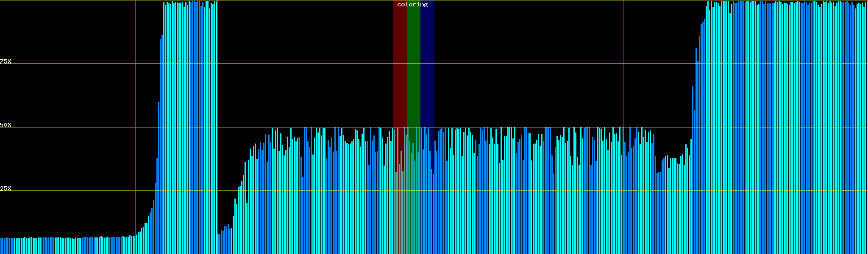Click the white vertical line after the first peak
Image resolution: width=868 pixels, height=254 pixels.
click(217, 127)
